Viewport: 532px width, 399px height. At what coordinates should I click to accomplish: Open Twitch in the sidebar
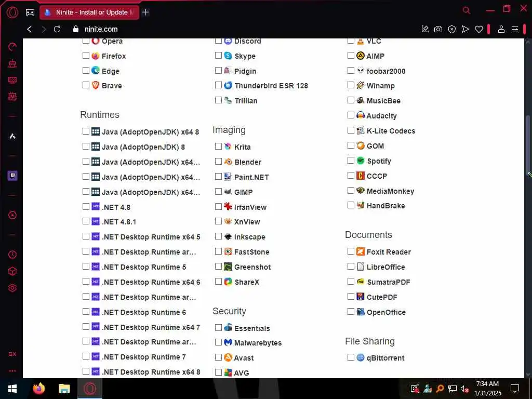tap(12, 176)
